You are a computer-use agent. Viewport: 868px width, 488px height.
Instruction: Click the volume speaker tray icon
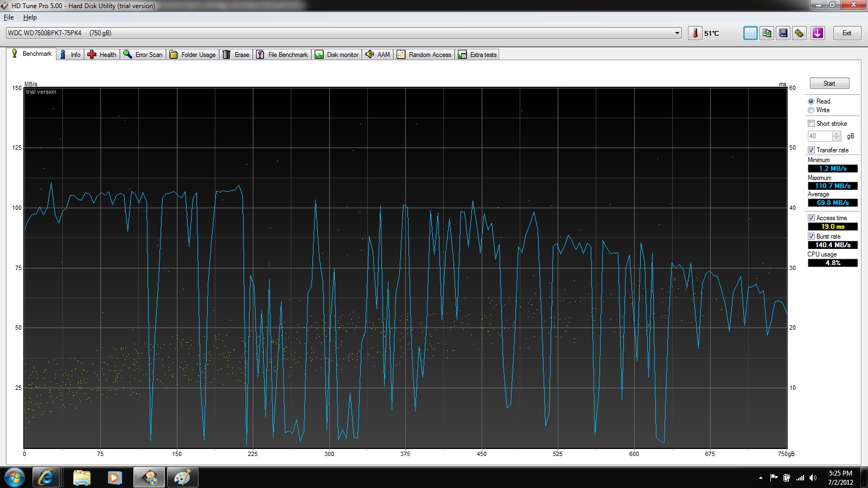[813, 478]
